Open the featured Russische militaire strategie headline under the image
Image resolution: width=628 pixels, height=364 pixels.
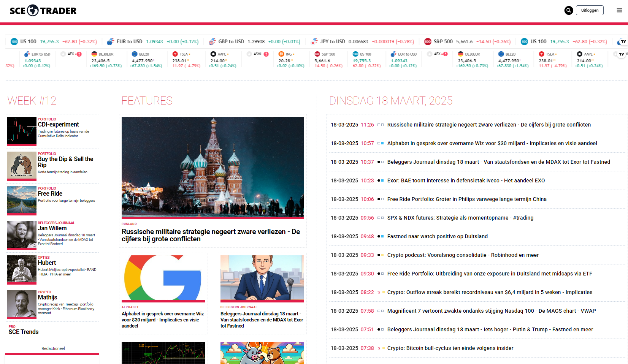(211, 235)
